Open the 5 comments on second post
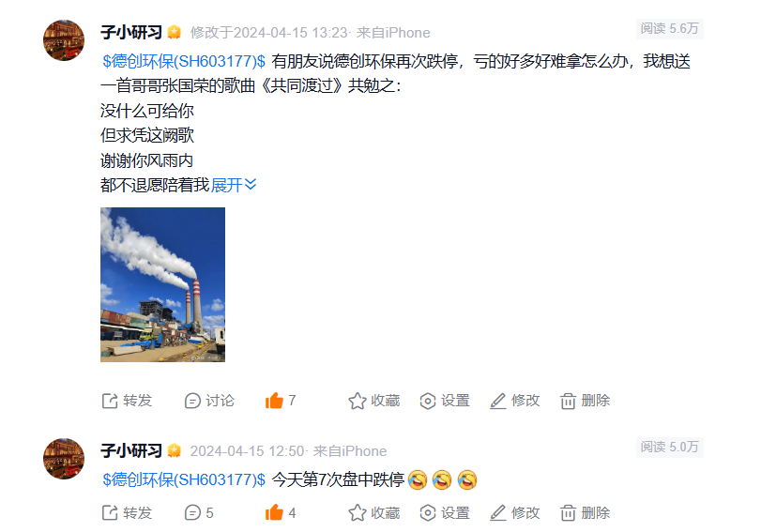 (x=199, y=512)
